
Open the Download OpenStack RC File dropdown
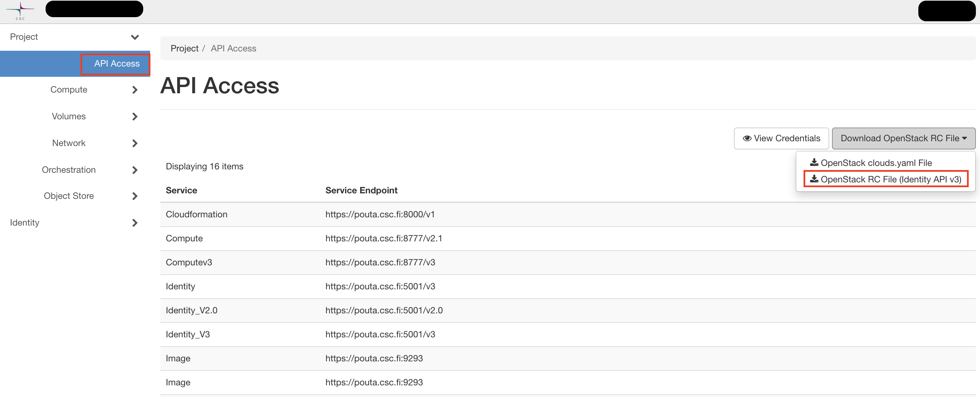(904, 138)
